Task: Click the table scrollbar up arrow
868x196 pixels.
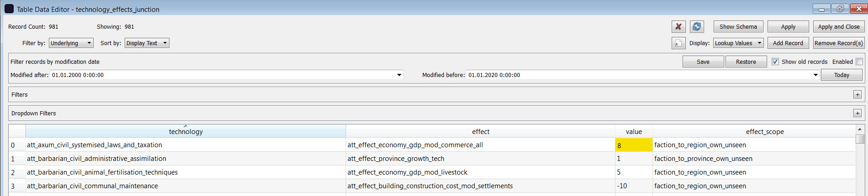Action: (x=860, y=129)
